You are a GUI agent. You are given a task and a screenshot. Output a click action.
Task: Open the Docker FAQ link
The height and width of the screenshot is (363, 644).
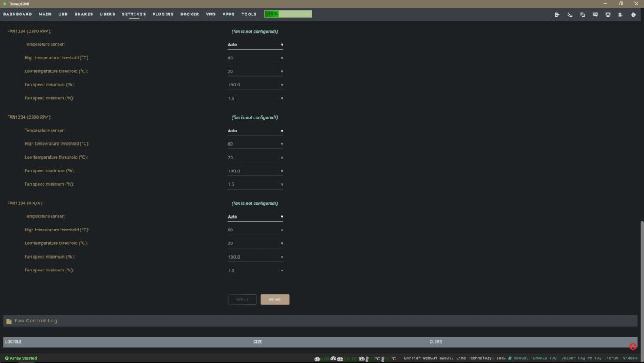tap(573, 358)
